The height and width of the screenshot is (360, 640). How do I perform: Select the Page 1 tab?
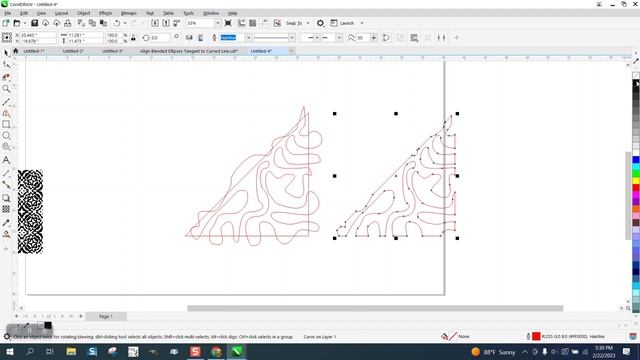pyautogui.click(x=106, y=316)
